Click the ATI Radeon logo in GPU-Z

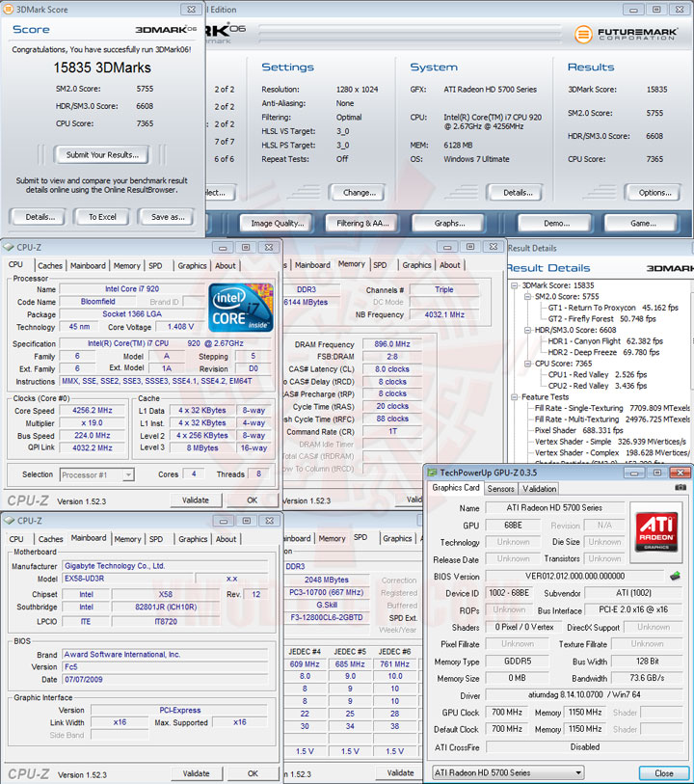(656, 531)
